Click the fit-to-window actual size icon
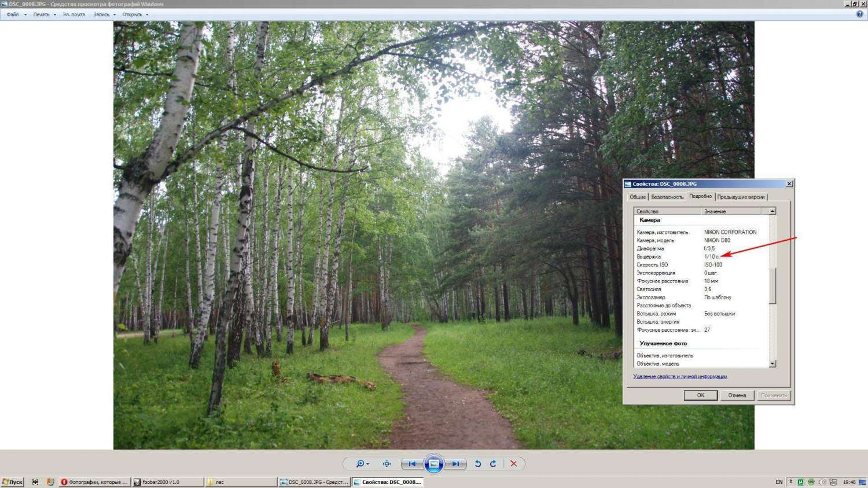The width and height of the screenshot is (868, 488). (x=387, y=464)
